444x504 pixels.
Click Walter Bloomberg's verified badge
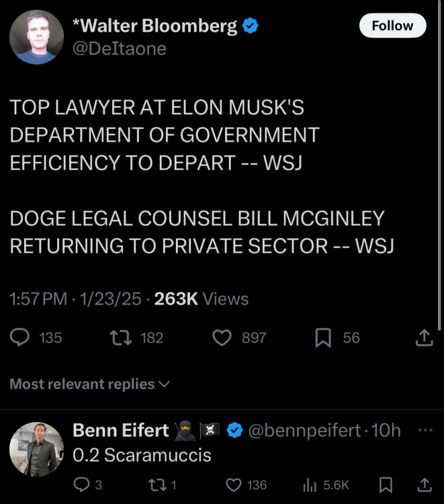[251, 26]
